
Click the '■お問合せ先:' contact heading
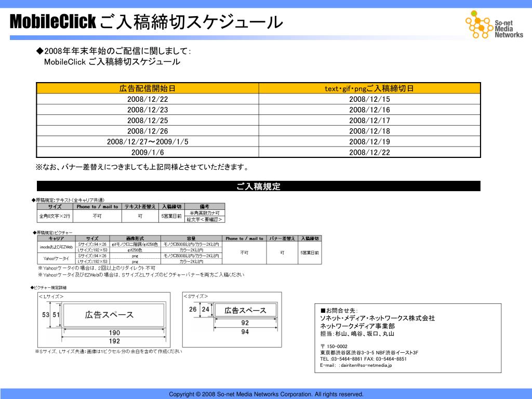point(339,311)
